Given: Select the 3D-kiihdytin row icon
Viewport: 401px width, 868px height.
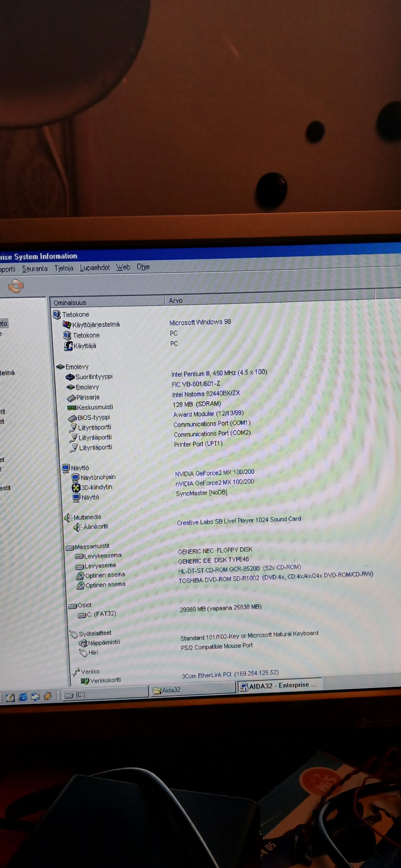Looking at the screenshot, I should [x=76, y=488].
